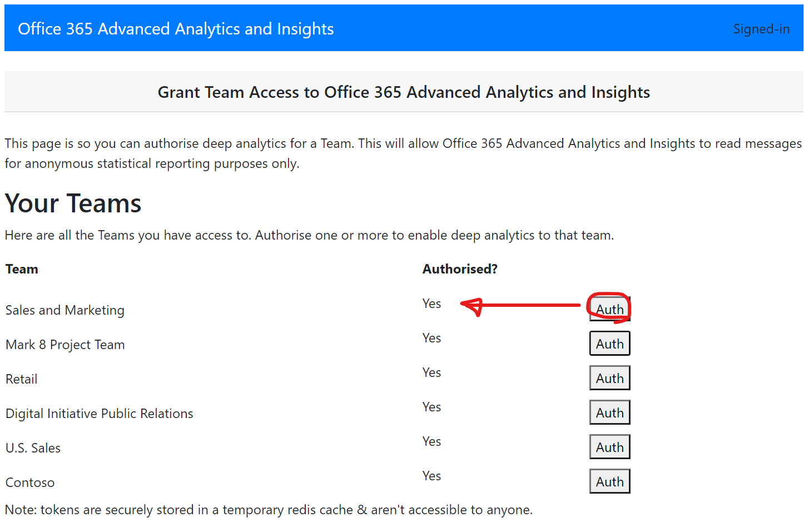Viewport: 804px width, 532px height.
Task: Click Auth for Digital Initiative Public Relations
Action: pyautogui.click(x=609, y=413)
